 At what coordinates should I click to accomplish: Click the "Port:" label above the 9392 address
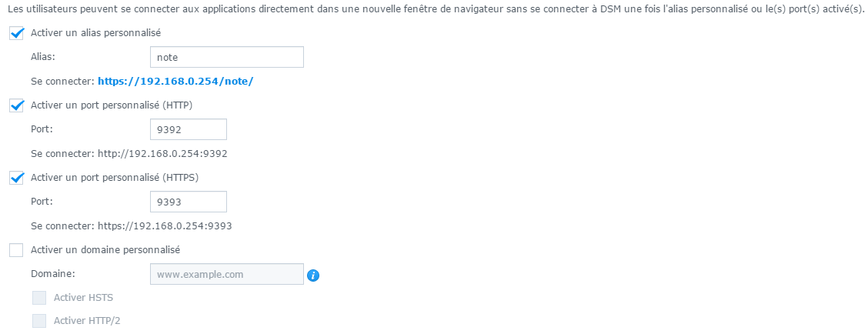42,129
